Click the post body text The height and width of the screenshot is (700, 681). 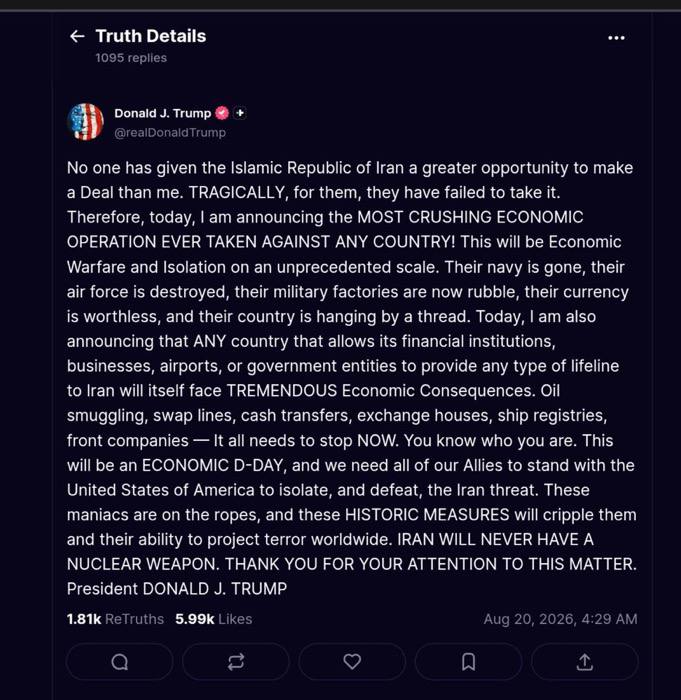point(352,378)
